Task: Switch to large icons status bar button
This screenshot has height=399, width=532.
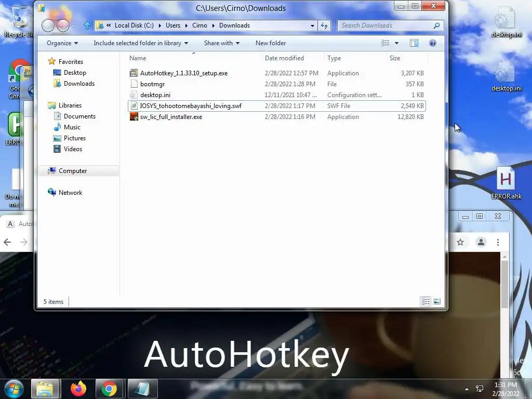Action: tap(437, 301)
